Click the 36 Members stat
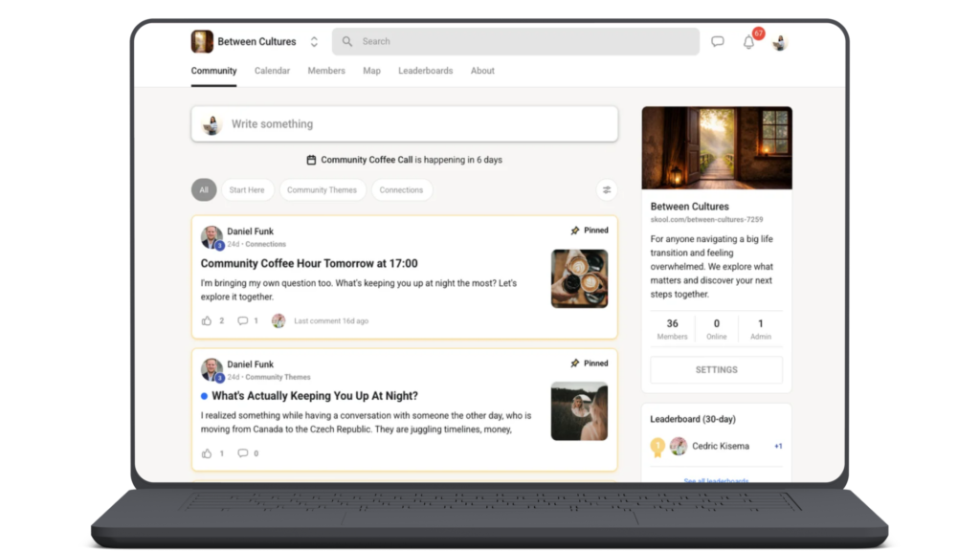This screenshot has height=551, width=980. [672, 329]
